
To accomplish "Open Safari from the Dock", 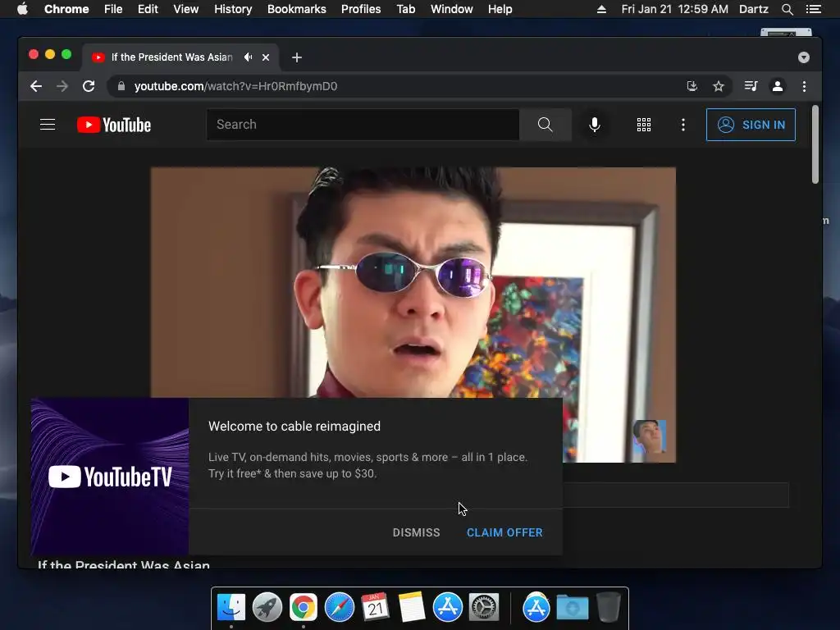I will click(340, 607).
